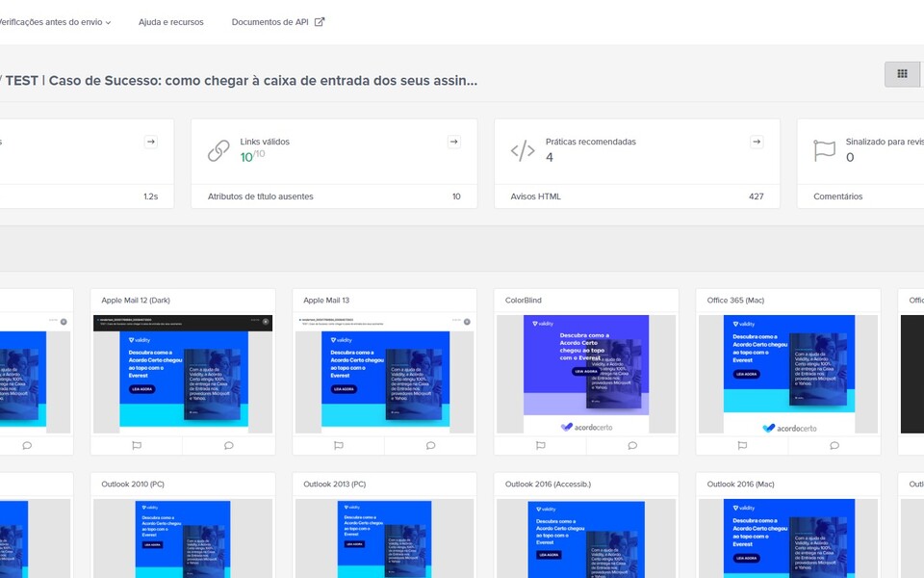Open ColorBlind preview thumbnail
This screenshot has width=924, height=578.
(586, 374)
